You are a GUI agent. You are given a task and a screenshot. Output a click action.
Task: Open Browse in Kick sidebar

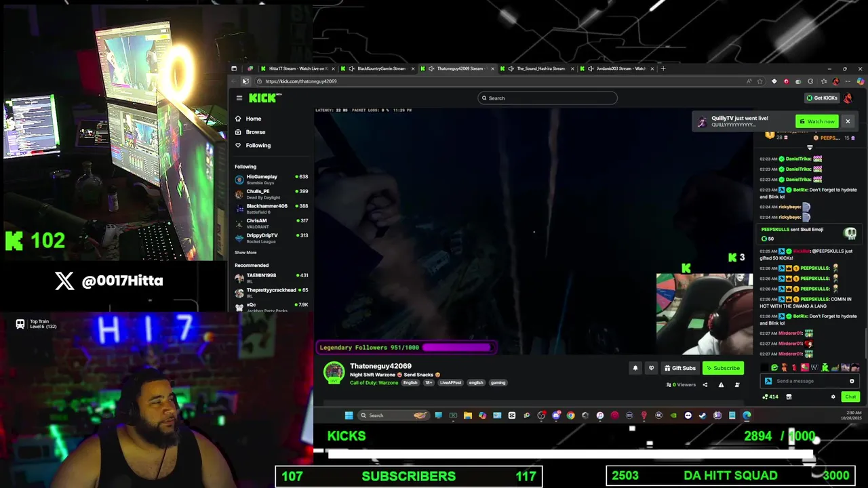pos(255,132)
